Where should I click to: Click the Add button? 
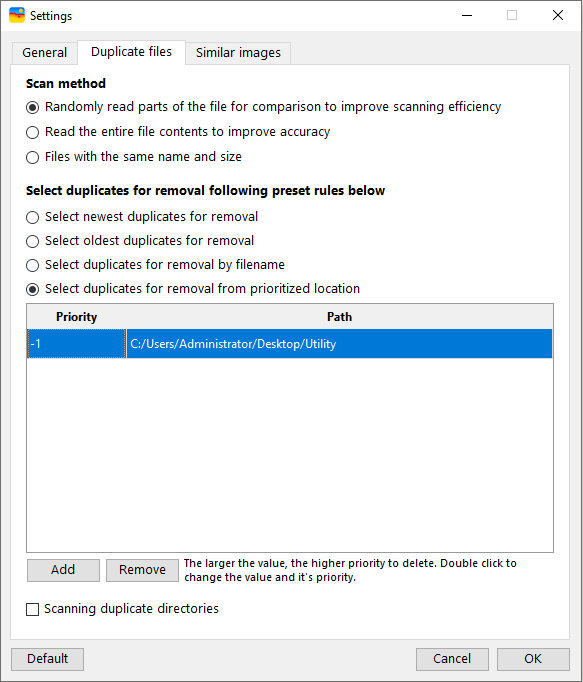coord(63,570)
